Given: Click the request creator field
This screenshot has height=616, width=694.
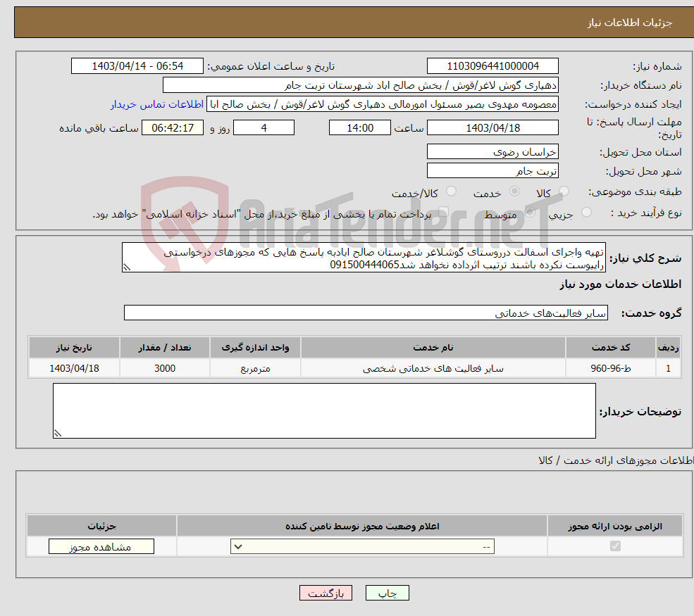Looking at the screenshot, I should click(x=383, y=104).
